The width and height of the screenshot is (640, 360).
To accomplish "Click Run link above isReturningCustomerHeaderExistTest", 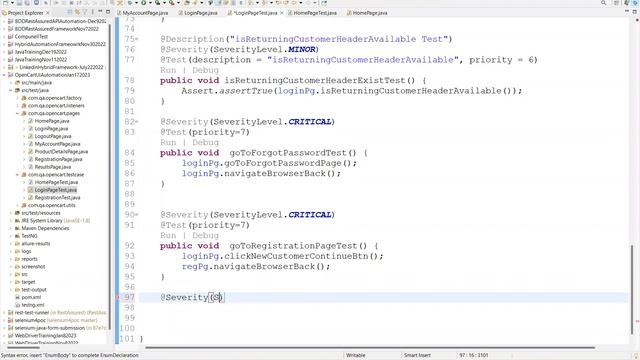I will point(168,70).
